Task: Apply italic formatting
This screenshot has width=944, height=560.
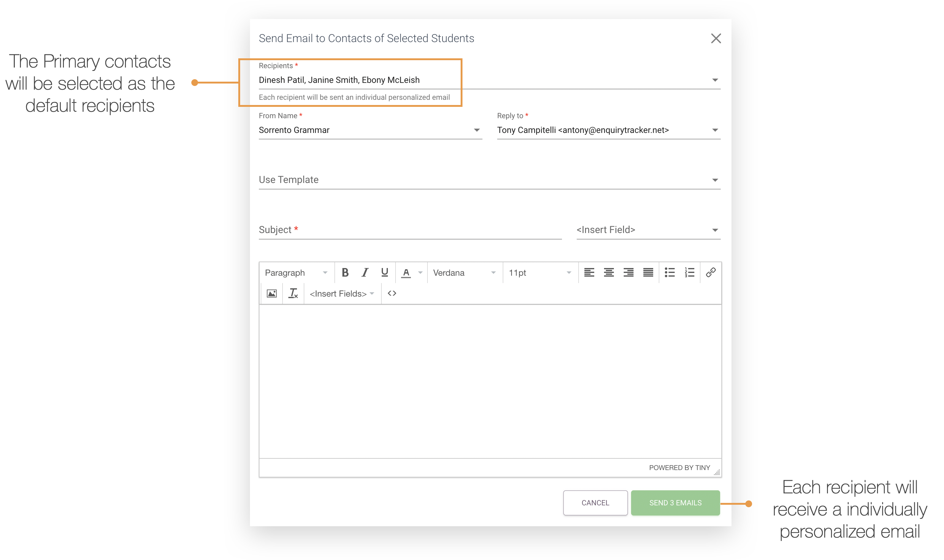Action: [365, 272]
